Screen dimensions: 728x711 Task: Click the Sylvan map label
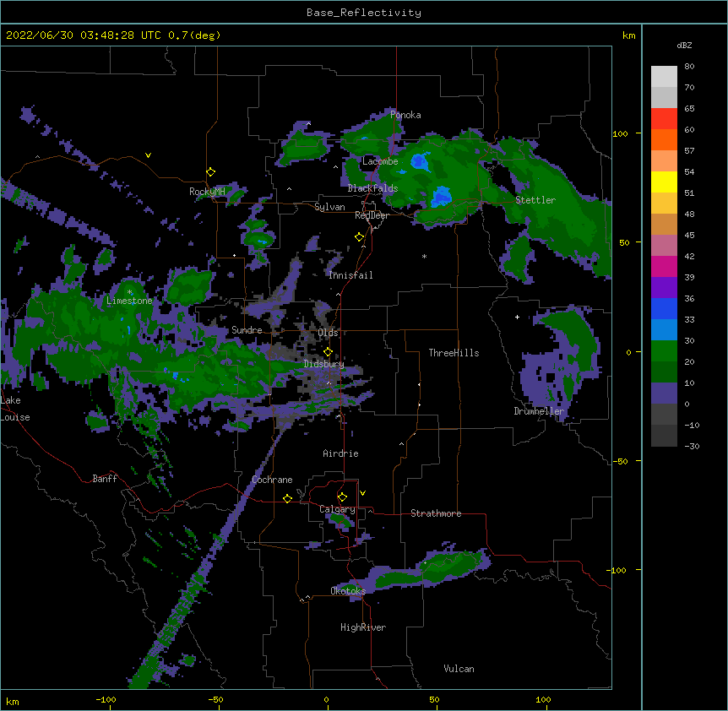point(329,207)
